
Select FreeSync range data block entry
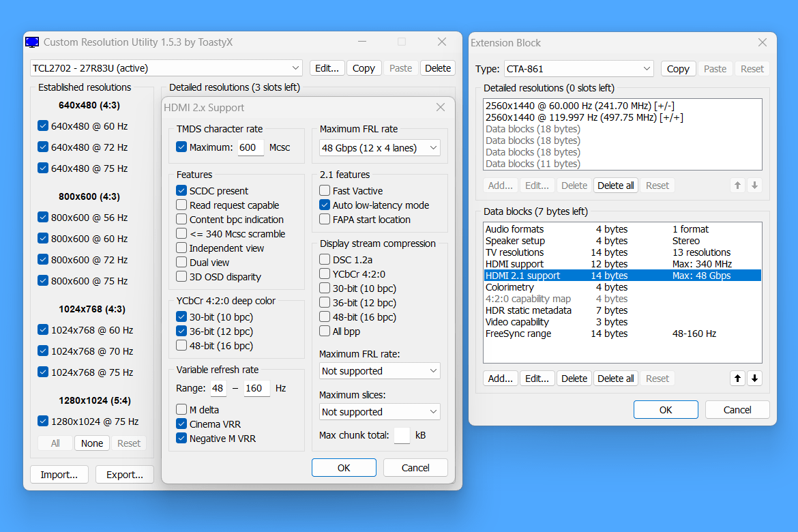[518, 334]
